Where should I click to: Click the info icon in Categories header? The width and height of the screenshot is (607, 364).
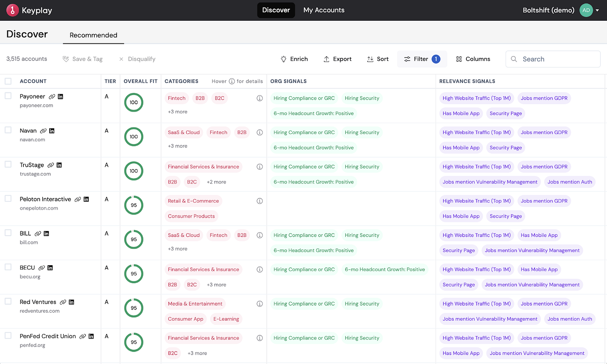click(232, 81)
